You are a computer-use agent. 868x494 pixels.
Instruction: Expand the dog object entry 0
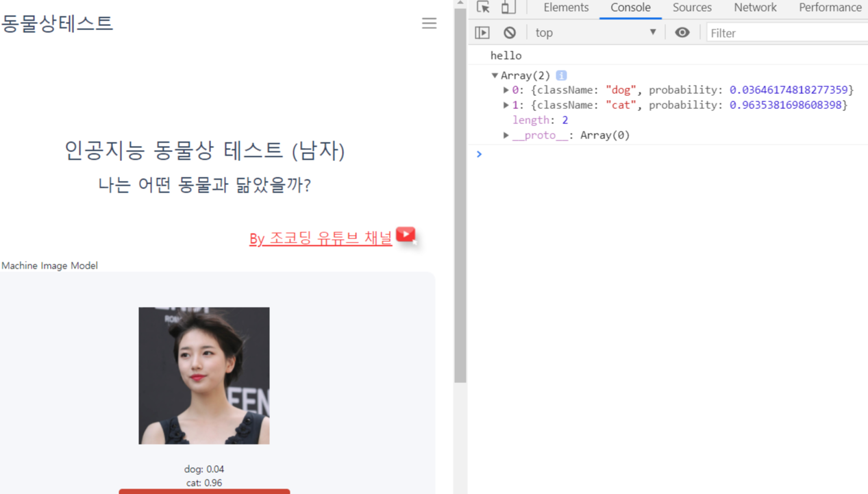pyautogui.click(x=506, y=90)
